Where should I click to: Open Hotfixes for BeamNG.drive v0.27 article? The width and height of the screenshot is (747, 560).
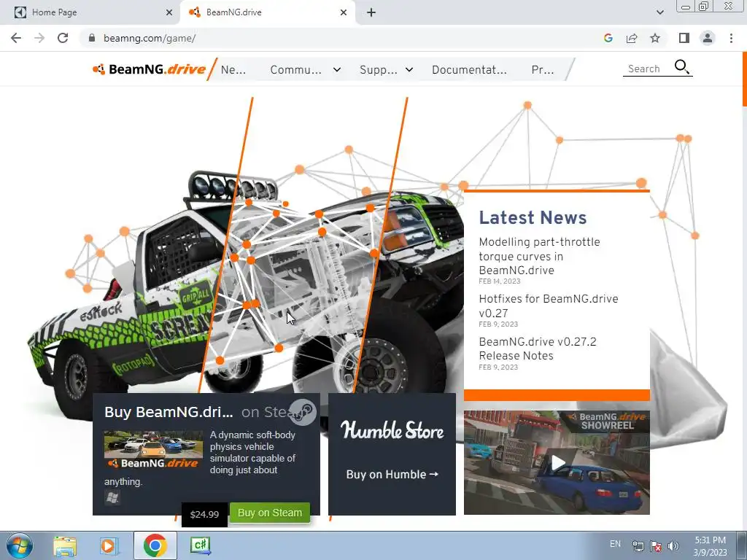549,306
